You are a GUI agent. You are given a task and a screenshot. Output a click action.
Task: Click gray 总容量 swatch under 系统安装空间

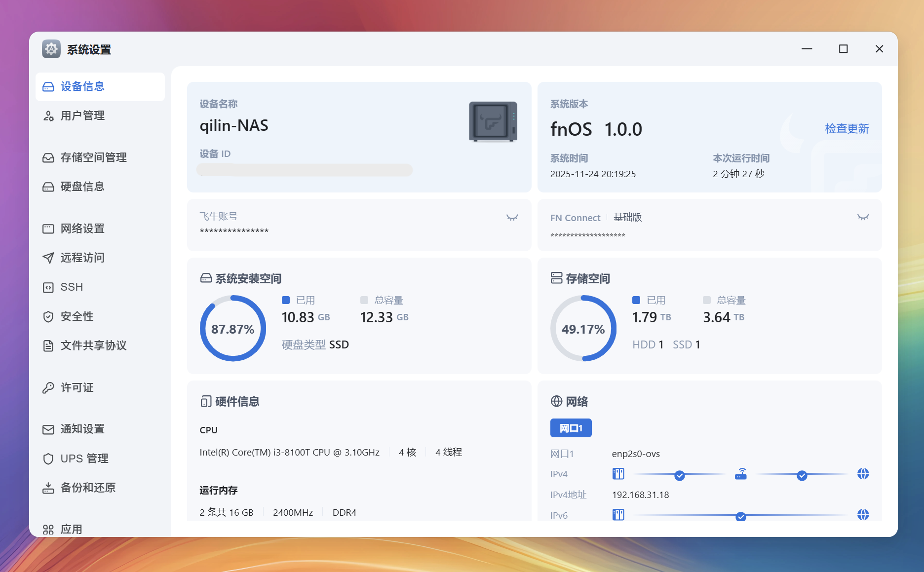[x=364, y=301]
